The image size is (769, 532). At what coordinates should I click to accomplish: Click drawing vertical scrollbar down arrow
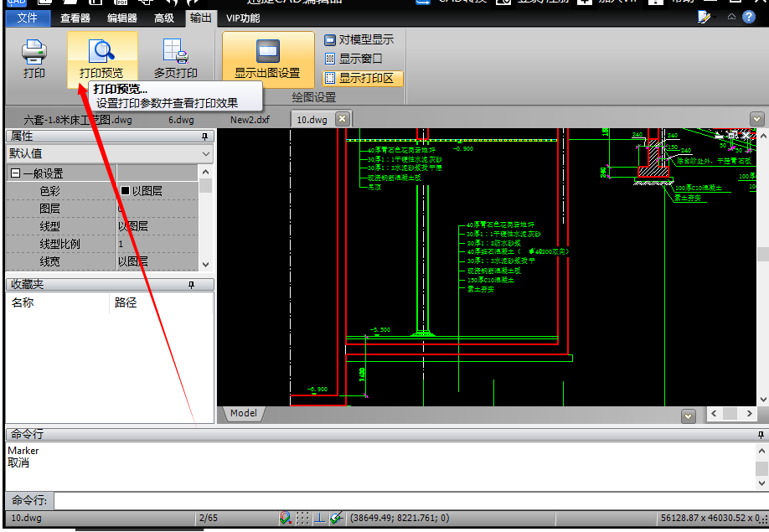click(x=762, y=400)
